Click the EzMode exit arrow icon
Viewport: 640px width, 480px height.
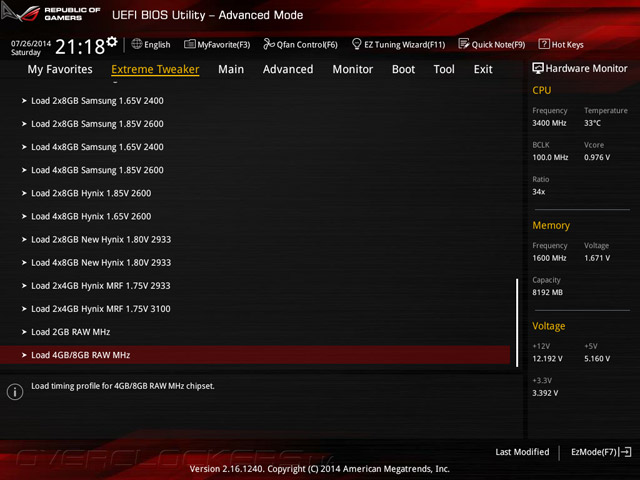(625, 452)
